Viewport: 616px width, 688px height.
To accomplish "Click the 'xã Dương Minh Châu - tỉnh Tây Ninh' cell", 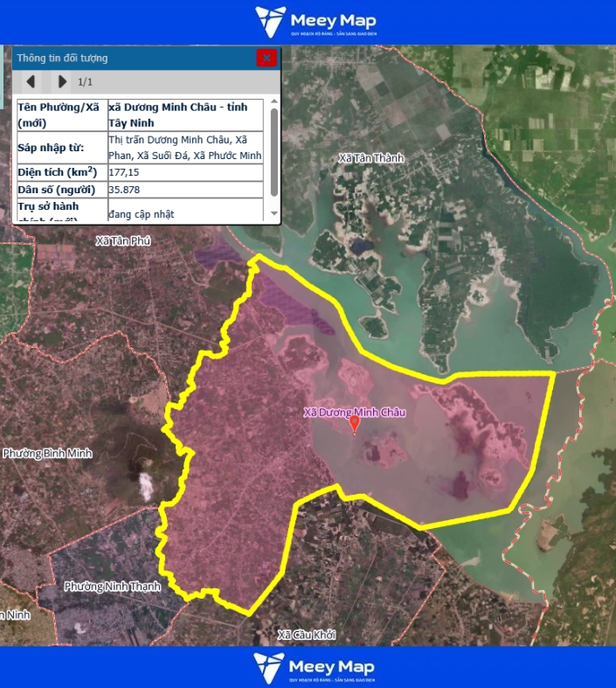I will [x=184, y=115].
